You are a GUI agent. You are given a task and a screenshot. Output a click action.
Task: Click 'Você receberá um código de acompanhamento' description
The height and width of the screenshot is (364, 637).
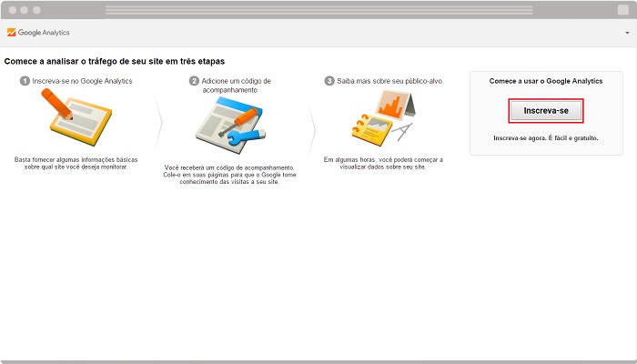click(229, 175)
